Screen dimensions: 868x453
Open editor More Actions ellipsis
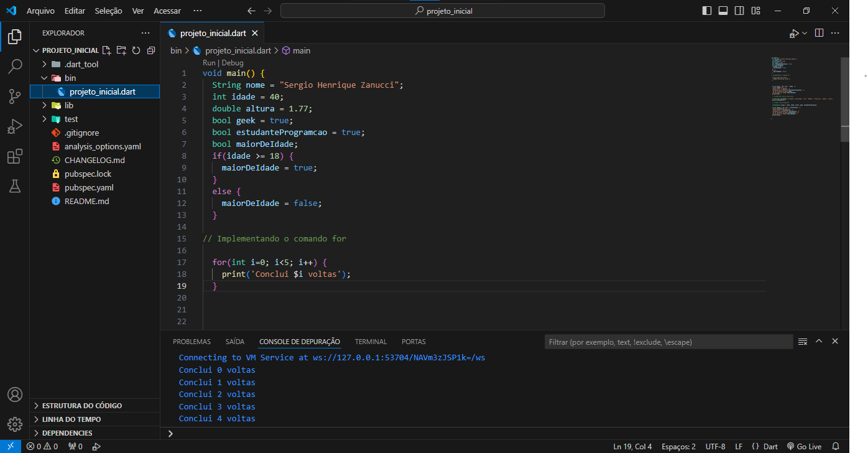[836, 33]
